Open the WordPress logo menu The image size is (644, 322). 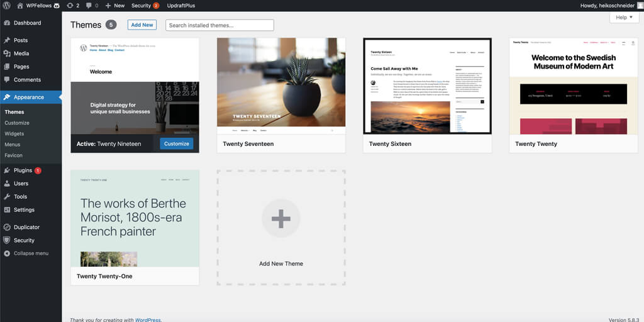tap(6, 5)
